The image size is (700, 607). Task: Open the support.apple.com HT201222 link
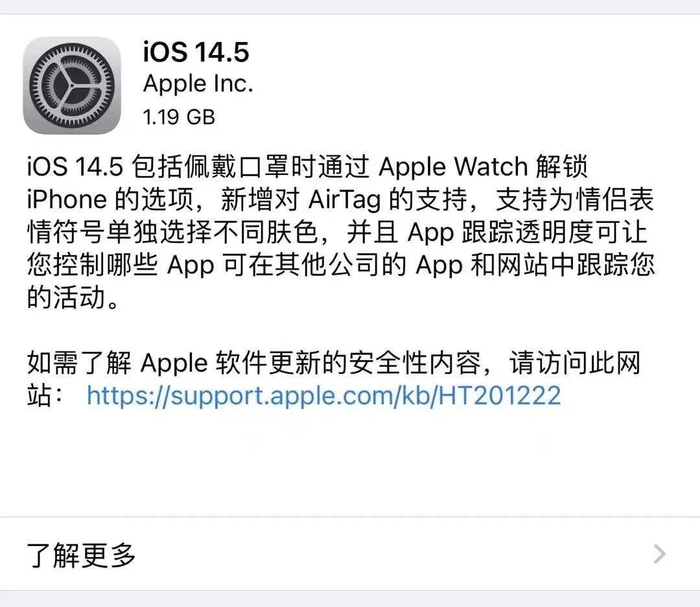[323, 395]
